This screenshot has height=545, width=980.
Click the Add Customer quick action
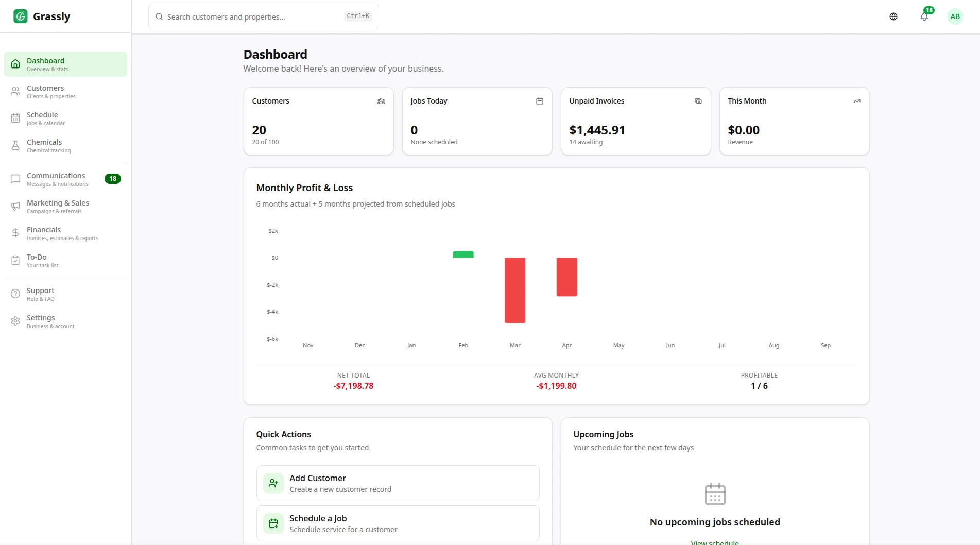tap(398, 483)
